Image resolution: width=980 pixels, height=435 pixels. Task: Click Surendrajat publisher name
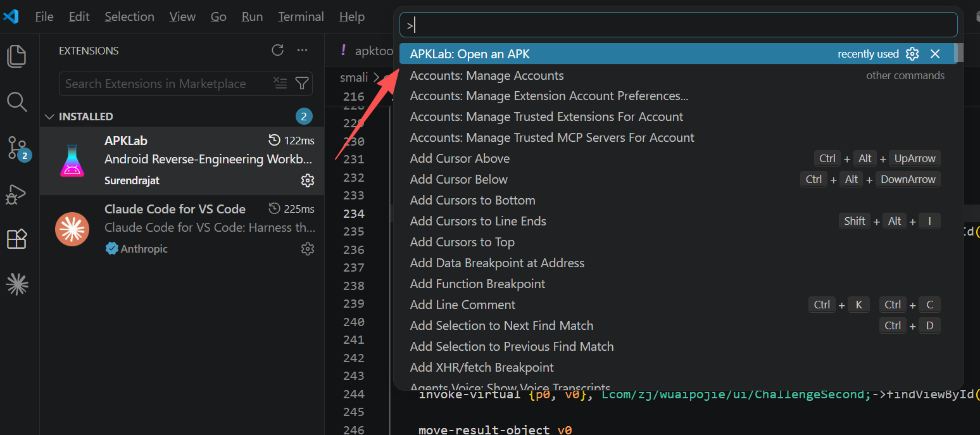click(x=132, y=181)
